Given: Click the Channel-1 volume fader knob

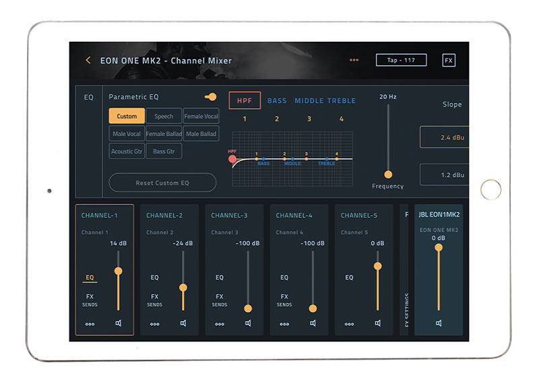Looking at the screenshot, I should 119,271.
